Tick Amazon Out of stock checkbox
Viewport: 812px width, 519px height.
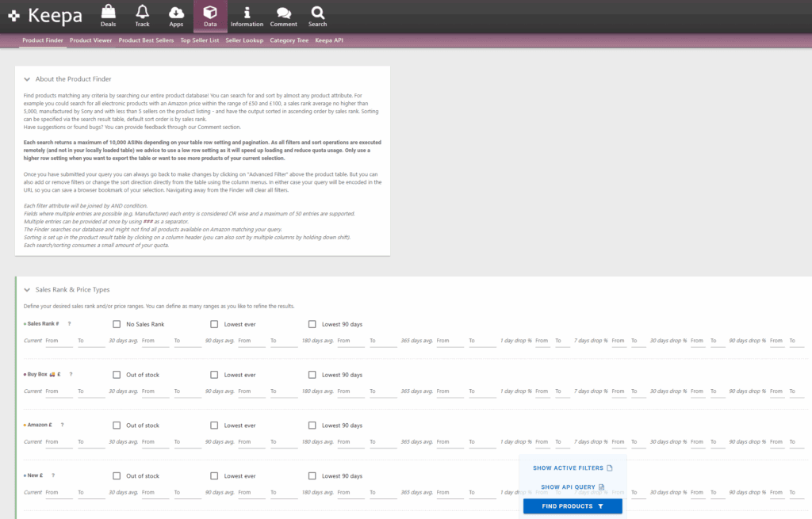pos(117,426)
